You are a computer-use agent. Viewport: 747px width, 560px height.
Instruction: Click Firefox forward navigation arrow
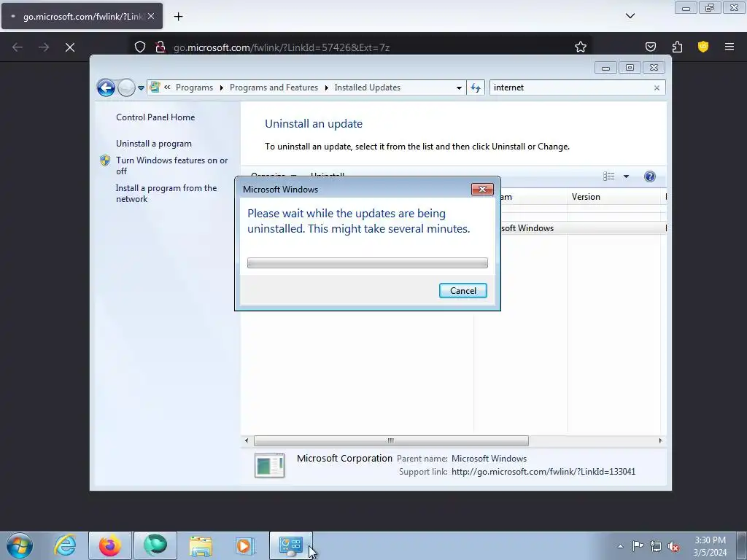(x=44, y=47)
